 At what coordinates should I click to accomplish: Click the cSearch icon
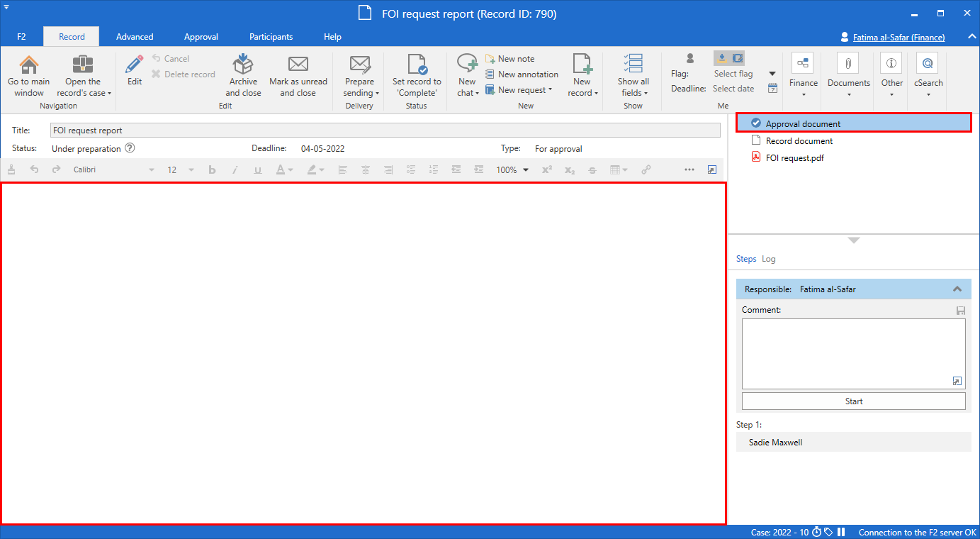pos(928,63)
